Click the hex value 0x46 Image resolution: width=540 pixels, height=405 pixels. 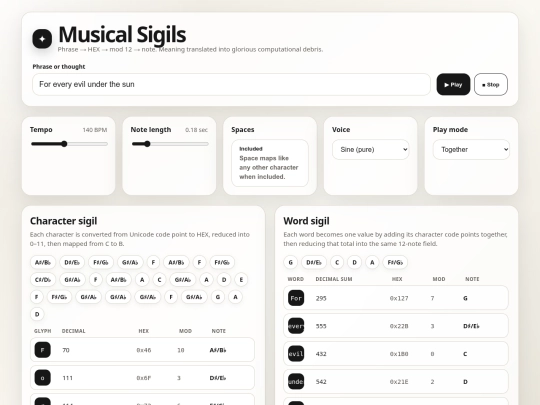coord(144,350)
